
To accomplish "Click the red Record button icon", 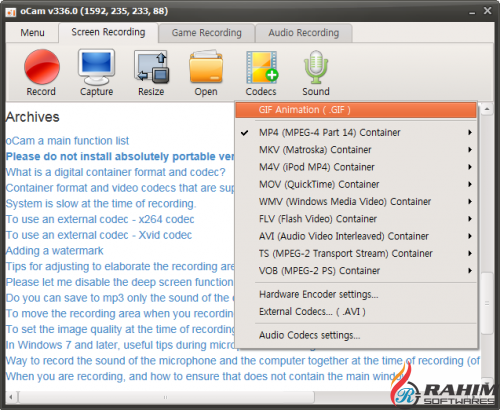I will [42, 67].
